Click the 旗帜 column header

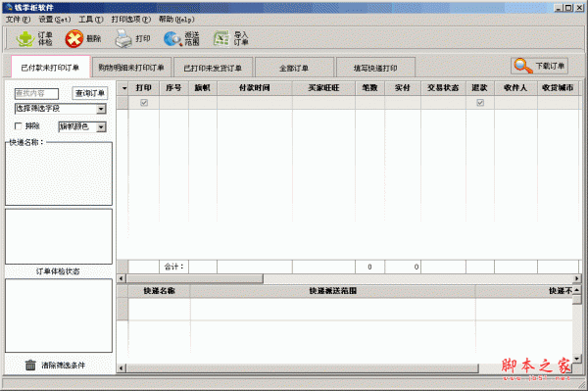(x=203, y=88)
